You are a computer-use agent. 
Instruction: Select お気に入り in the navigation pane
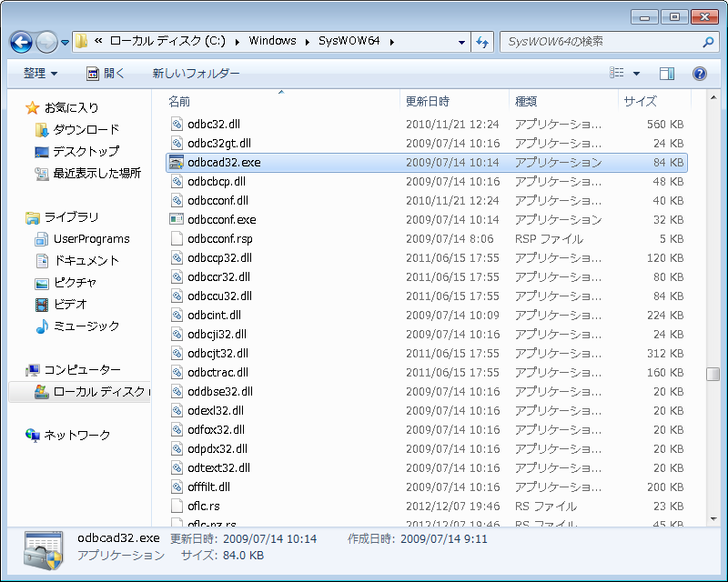72,107
